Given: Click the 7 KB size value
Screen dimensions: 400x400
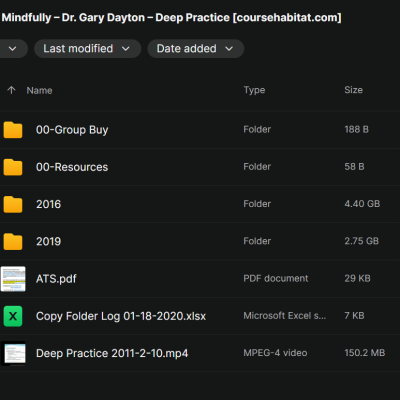Looking at the screenshot, I should pyautogui.click(x=354, y=316).
